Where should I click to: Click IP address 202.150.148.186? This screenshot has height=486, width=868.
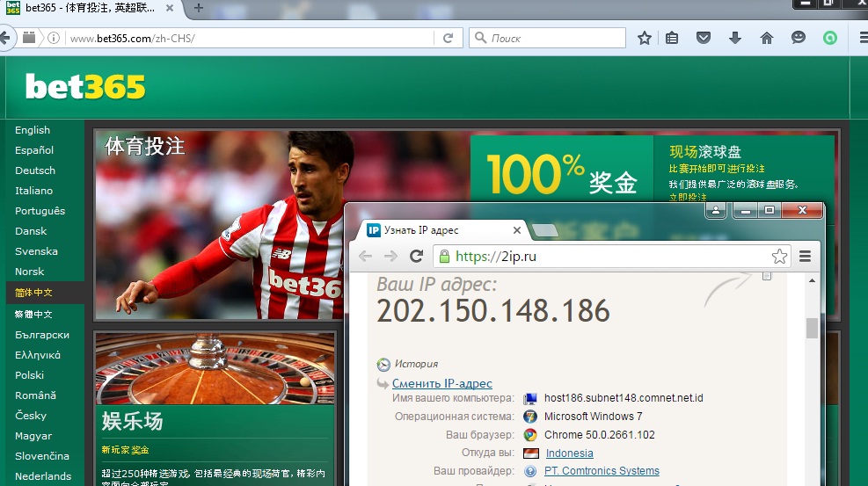(x=493, y=311)
